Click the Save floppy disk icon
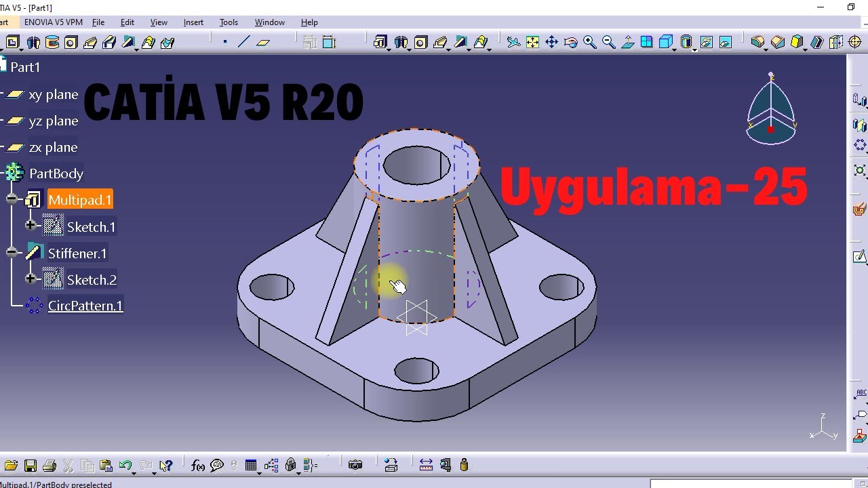Screen dimensions: 868x488 point(30,466)
